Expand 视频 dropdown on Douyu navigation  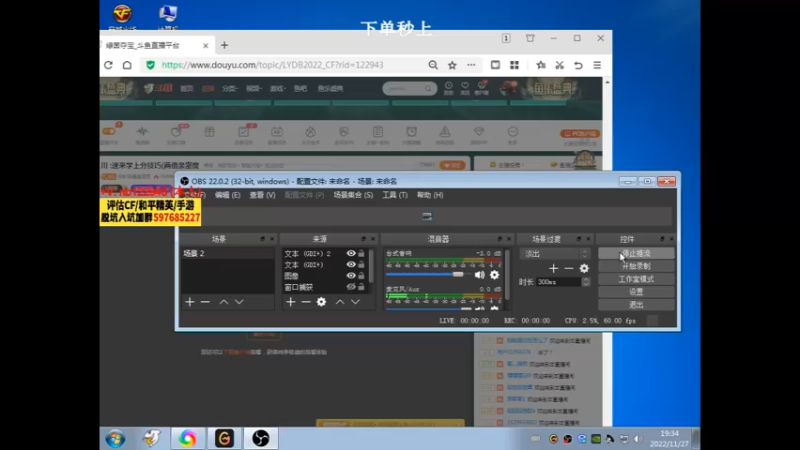click(x=254, y=88)
